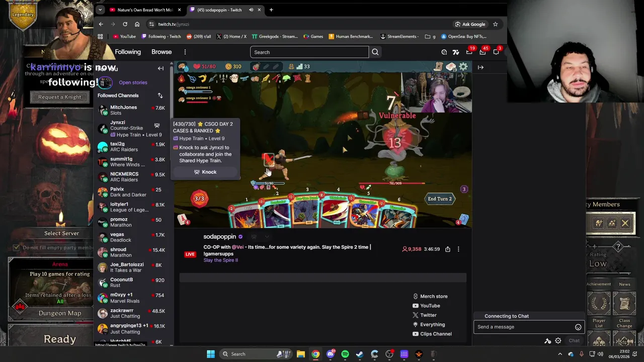Viewport: 644px width, 362px height.
Task: Sort the Followed Channels list
Action: [160, 96]
